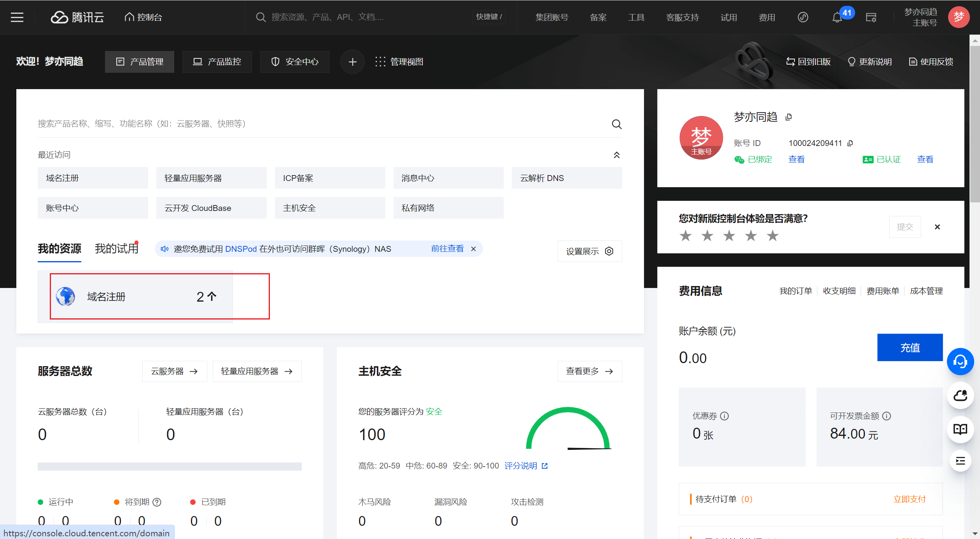Open 工具 menu in top bar
The image size is (980, 539).
636,18
